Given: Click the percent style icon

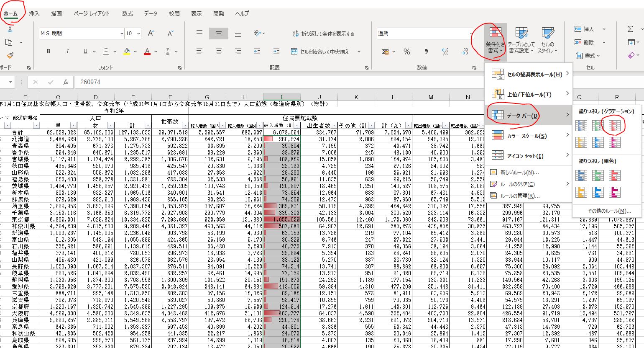Looking at the screenshot, I should [406, 52].
